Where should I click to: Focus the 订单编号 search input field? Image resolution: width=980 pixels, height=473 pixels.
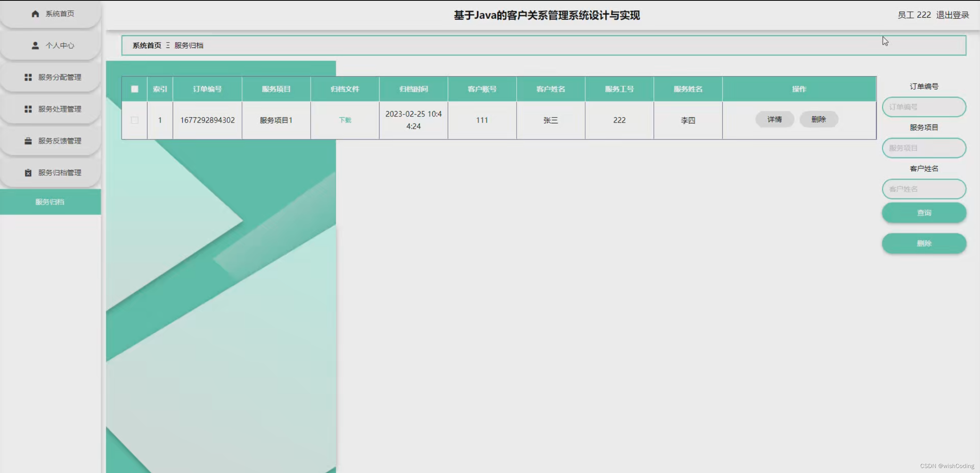point(923,107)
